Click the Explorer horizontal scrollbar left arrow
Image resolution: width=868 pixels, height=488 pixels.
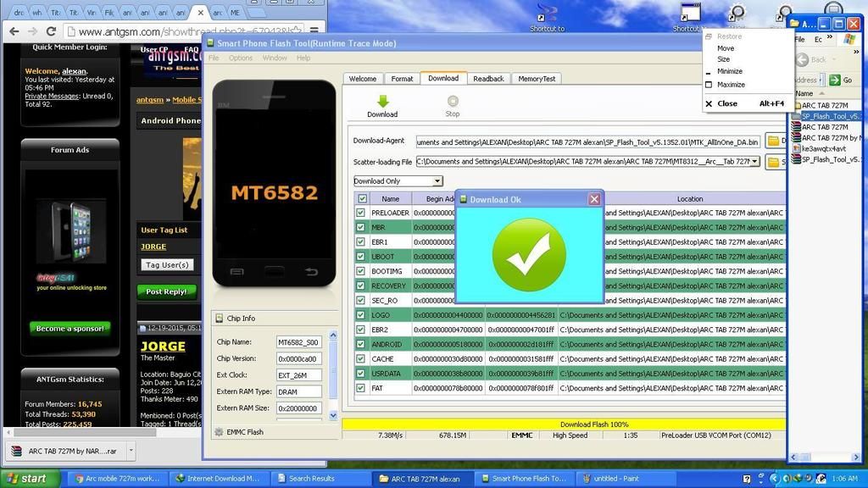click(793, 457)
